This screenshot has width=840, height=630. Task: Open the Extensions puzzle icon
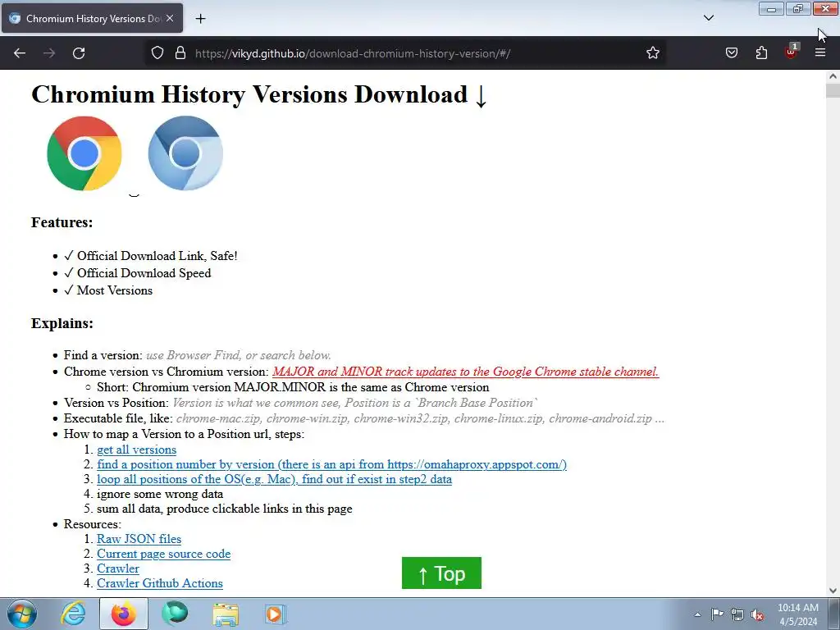761,53
